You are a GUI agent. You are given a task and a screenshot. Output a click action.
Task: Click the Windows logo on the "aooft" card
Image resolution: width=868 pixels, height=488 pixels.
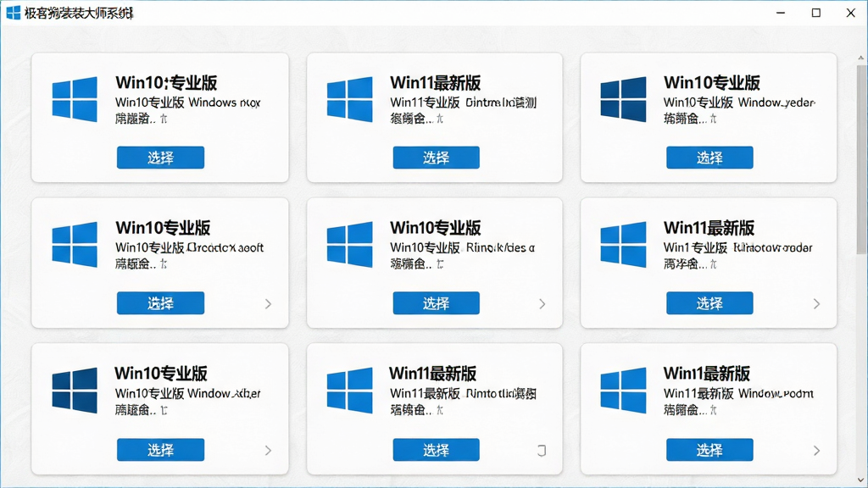(75, 245)
